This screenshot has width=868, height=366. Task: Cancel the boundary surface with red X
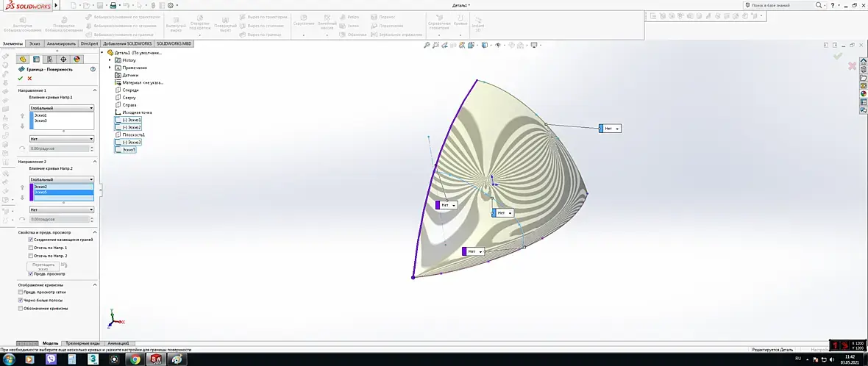click(30, 79)
